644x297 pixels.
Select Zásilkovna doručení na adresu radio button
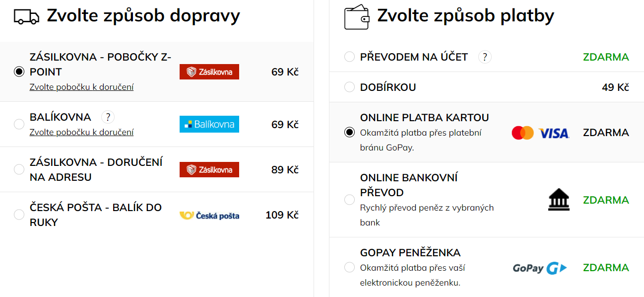[x=19, y=169]
